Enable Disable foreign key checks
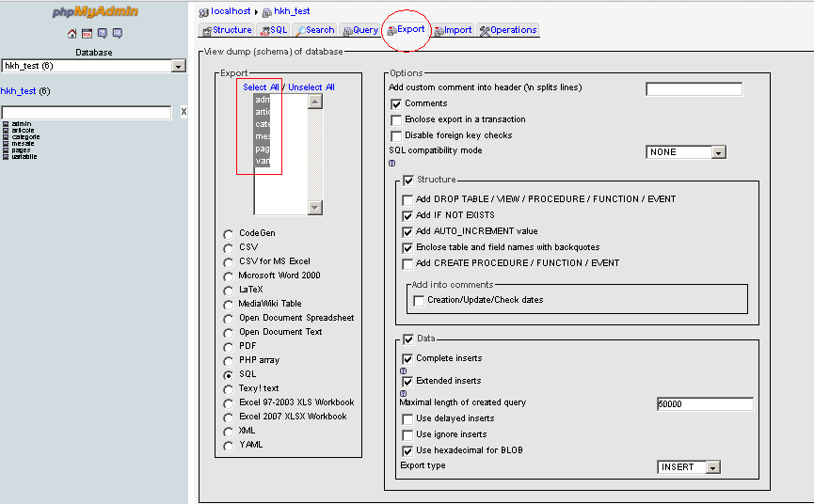This screenshot has width=814, height=504. pyautogui.click(x=396, y=136)
